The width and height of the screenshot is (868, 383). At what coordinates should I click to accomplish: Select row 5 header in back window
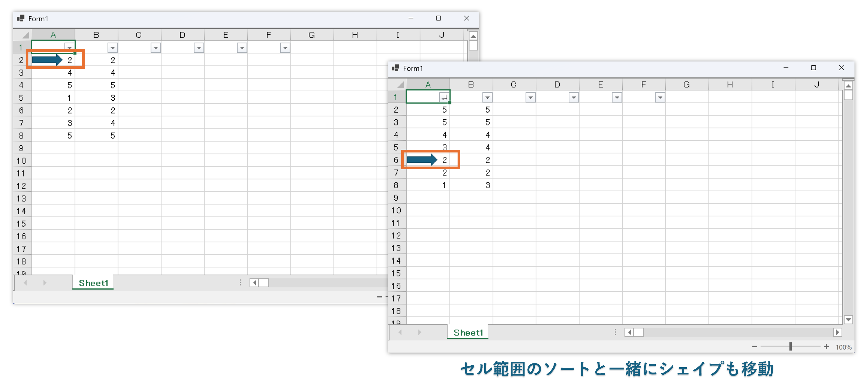[x=22, y=98]
